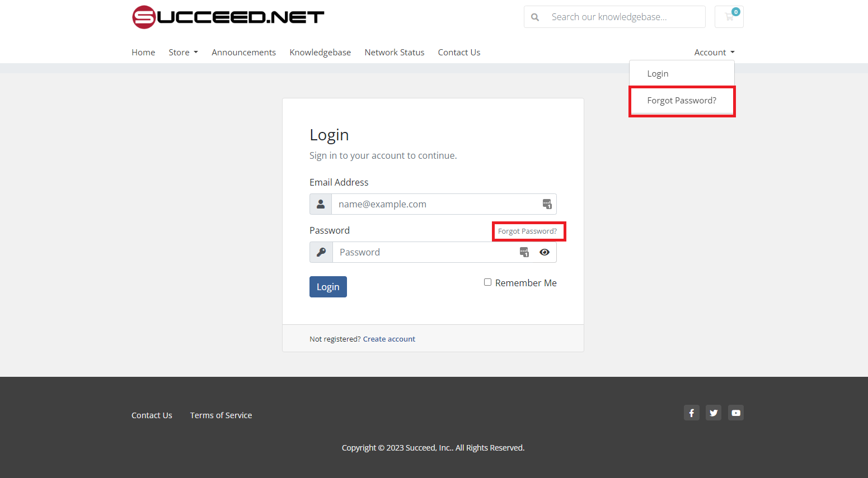This screenshot has width=868, height=478.
Task: Click the key icon in the password field
Action: [x=321, y=252]
